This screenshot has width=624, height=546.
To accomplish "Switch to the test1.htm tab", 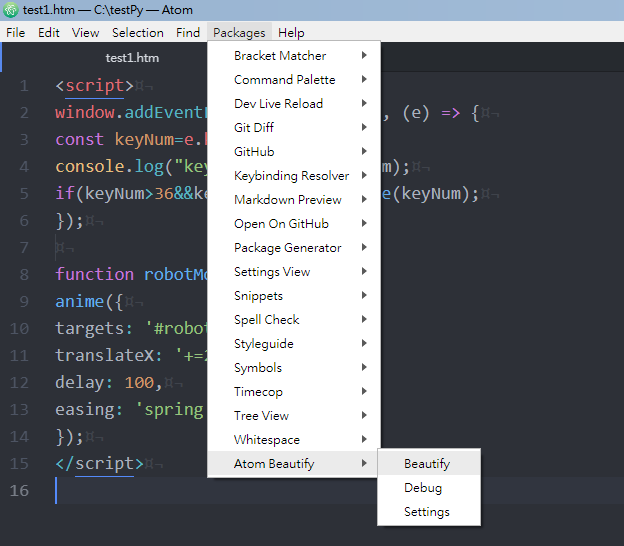I will click(x=132, y=58).
